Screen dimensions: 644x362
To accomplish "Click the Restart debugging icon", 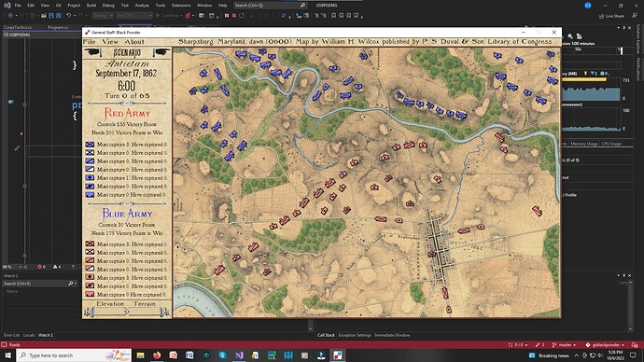I will (242, 16).
